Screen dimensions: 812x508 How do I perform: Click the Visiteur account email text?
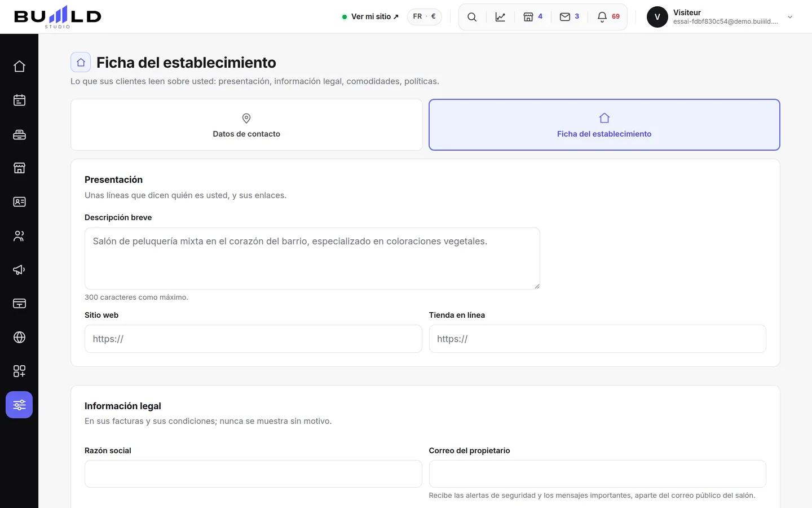pyautogui.click(x=725, y=21)
